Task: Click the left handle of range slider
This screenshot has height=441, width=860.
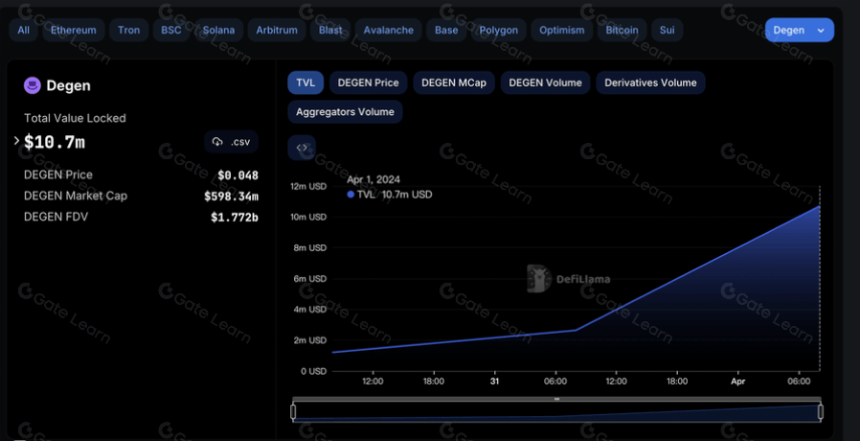Action: click(293, 411)
